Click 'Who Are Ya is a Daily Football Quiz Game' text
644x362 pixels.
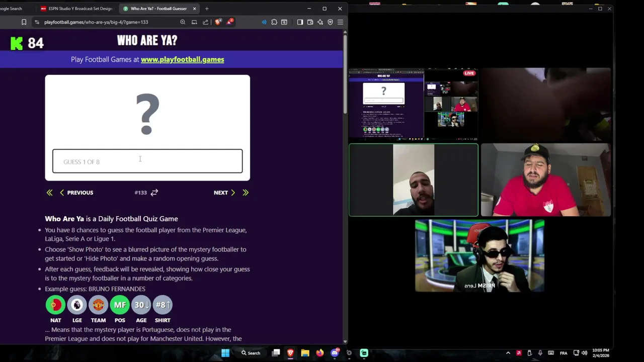pos(111,219)
